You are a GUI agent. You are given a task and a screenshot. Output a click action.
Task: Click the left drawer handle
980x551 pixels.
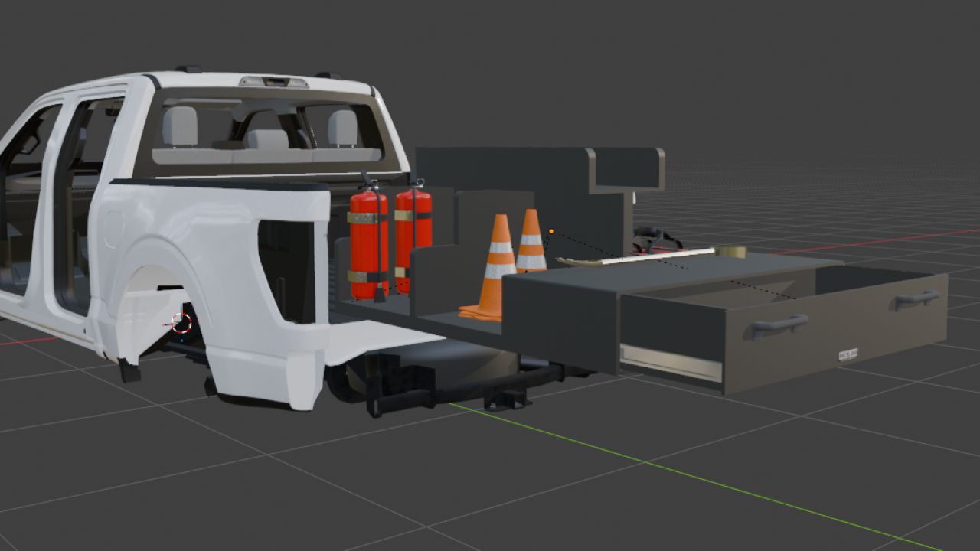(x=779, y=325)
